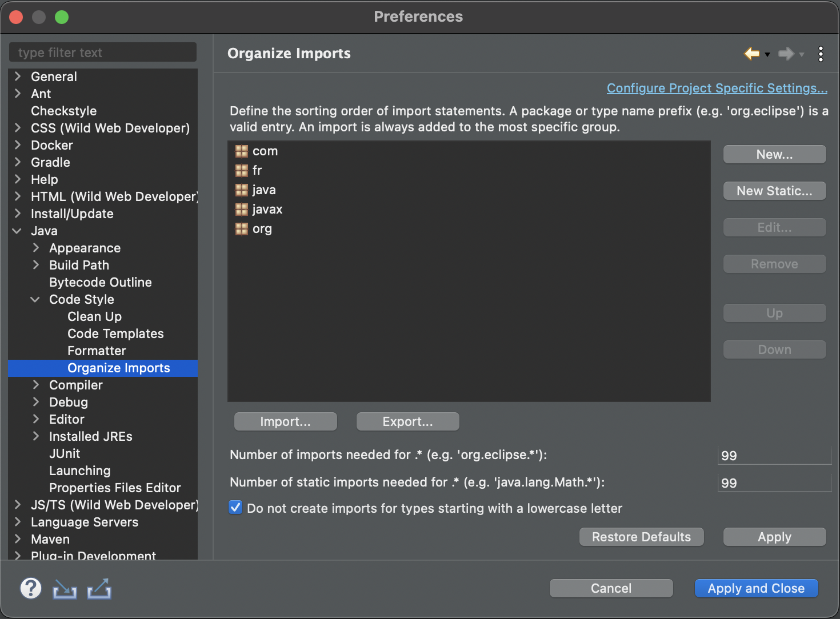Viewport: 840px width, 619px height.
Task: Collapse the Java tree section
Action: (x=17, y=231)
